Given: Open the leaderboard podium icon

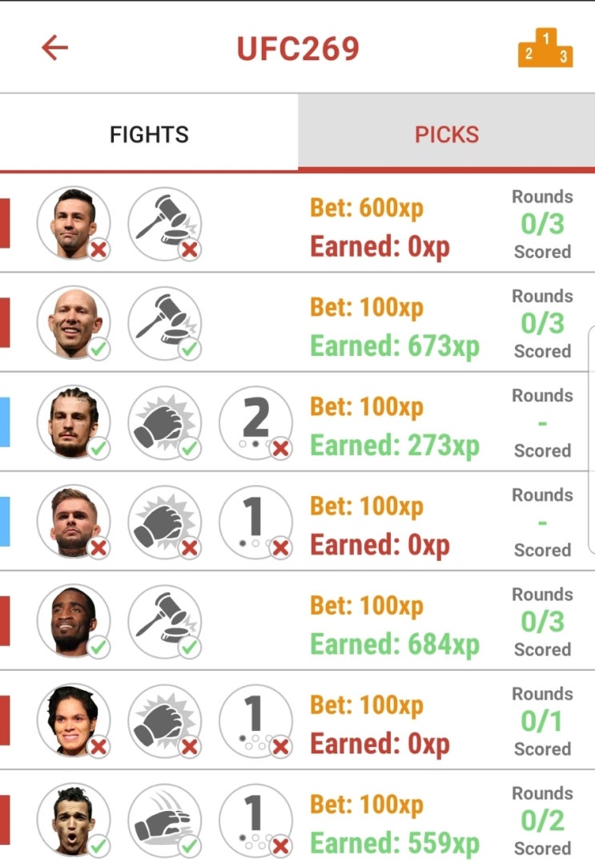Looking at the screenshot, I should pyautogui.click(x=545, y=49).
